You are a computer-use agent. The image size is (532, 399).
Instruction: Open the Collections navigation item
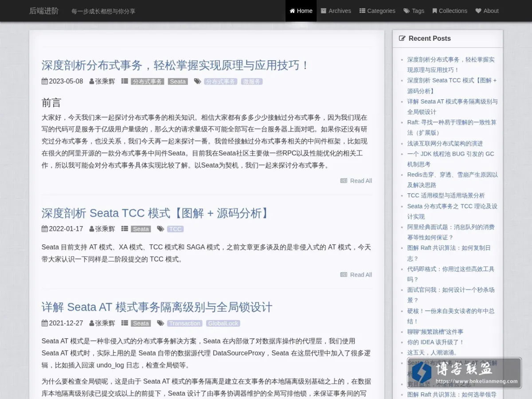pyautogui.click(x=450, y=11)
